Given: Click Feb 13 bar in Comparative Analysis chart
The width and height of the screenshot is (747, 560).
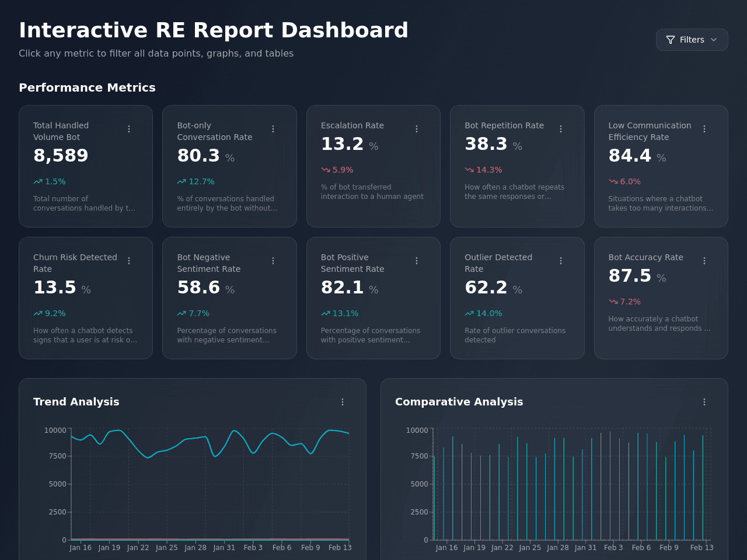Looking at the screenshot, I should 703,488.
